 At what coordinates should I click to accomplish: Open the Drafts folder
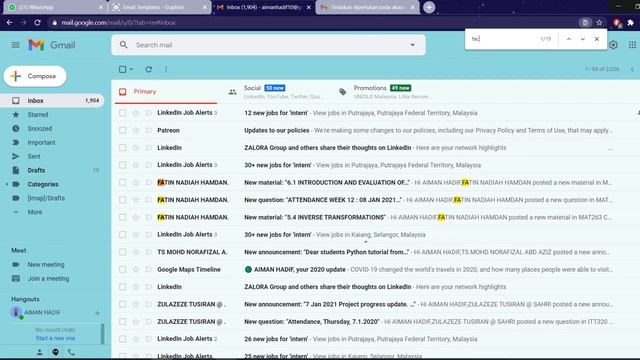(x=52, y=170)
